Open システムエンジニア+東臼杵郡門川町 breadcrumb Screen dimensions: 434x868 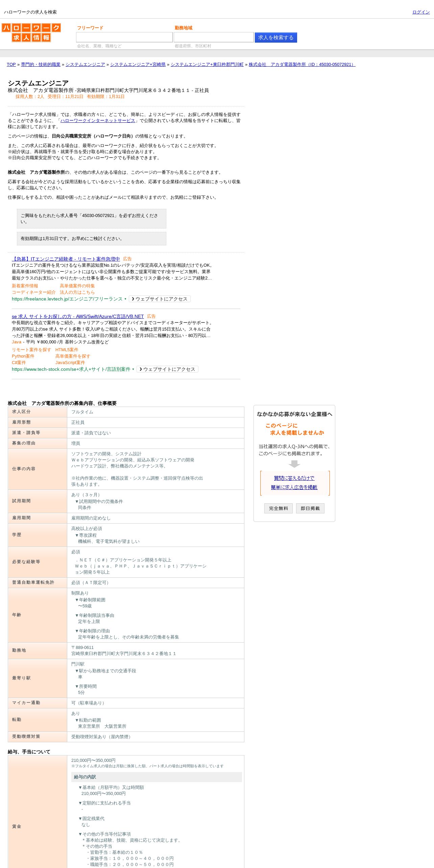[x=207, y=65]
